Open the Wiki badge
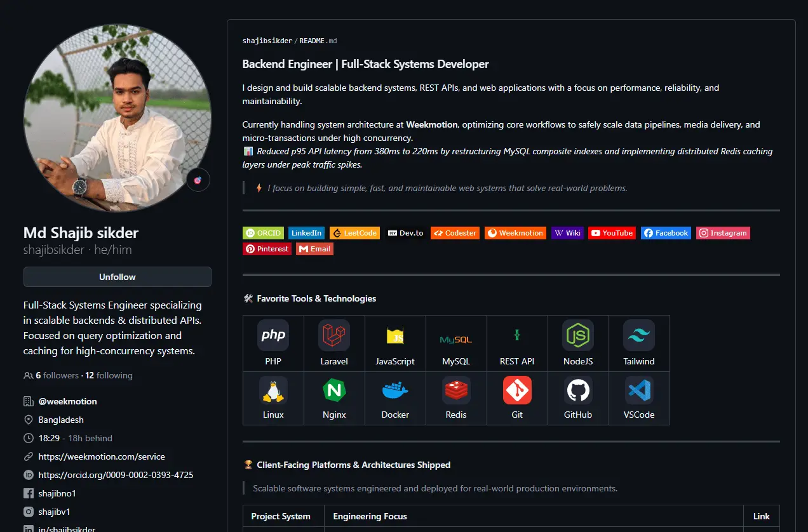The image size is (808, 532). pyautogui.click(x=567, y=233)
